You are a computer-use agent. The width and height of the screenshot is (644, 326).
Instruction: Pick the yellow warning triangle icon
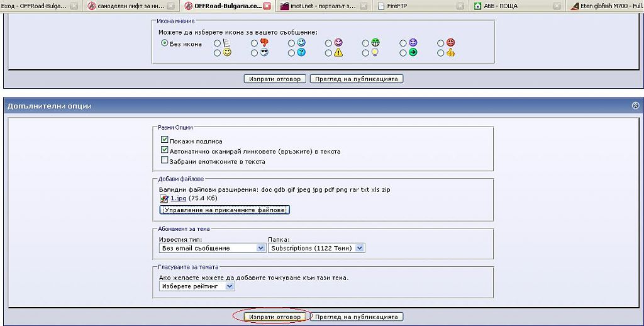pos(329,53)
